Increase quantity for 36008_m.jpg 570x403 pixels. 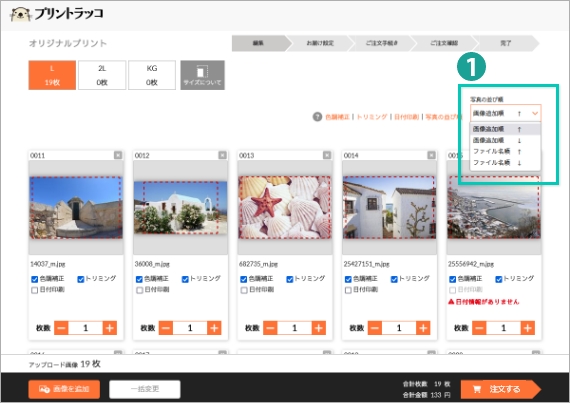pos(214,328)
